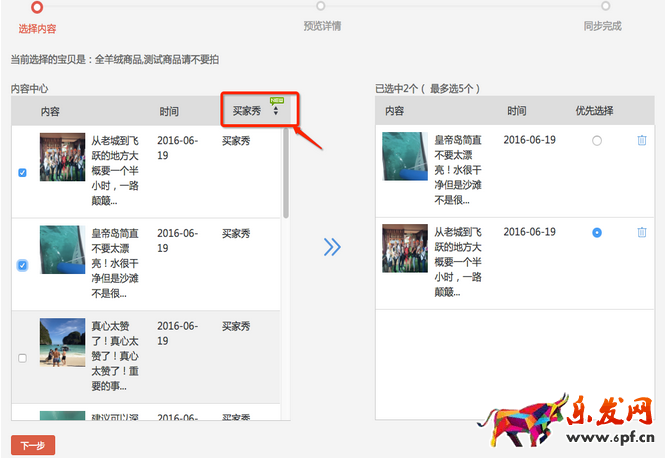Click the 买家秀 tag in 真心太赞了 row
This screenshot has height=458, width=665.
(236, 326)
